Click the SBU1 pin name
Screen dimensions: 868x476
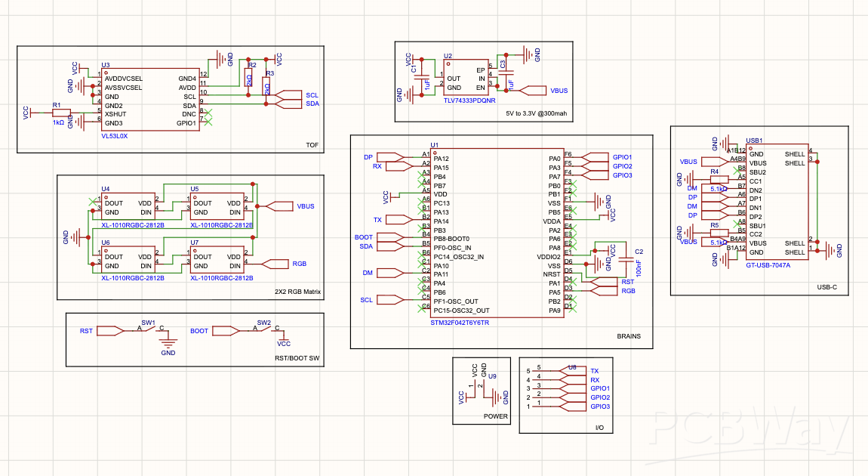coord(758,225)
